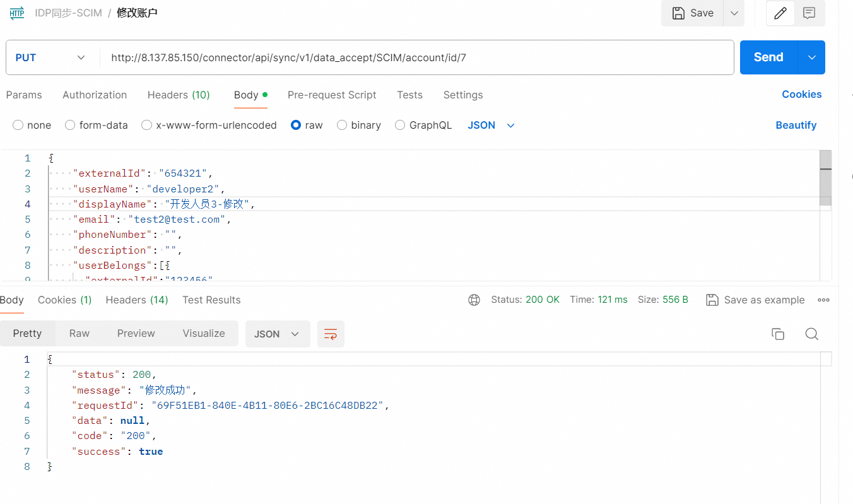The height and width of the screenshot is (504, 853).
Task: Select the GraphQL body type
Action: click(400, 125)
